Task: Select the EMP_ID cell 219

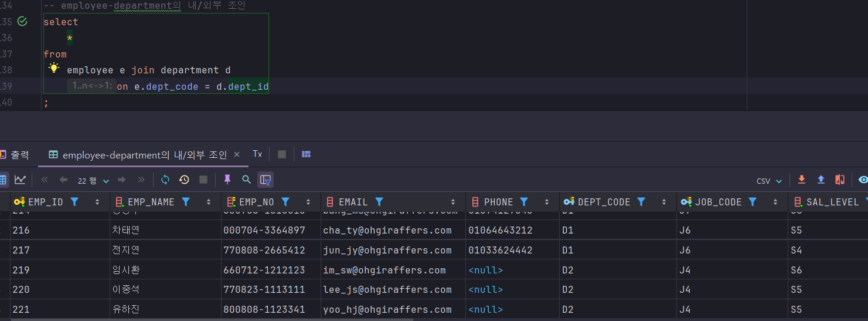Action: click(x=60, y=270)
